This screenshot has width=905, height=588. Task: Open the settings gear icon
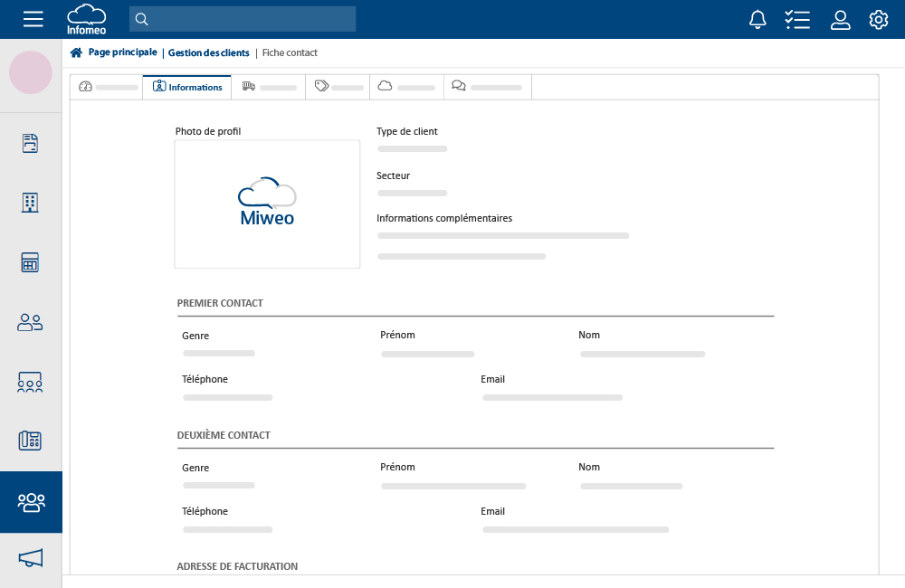[878, 19]
